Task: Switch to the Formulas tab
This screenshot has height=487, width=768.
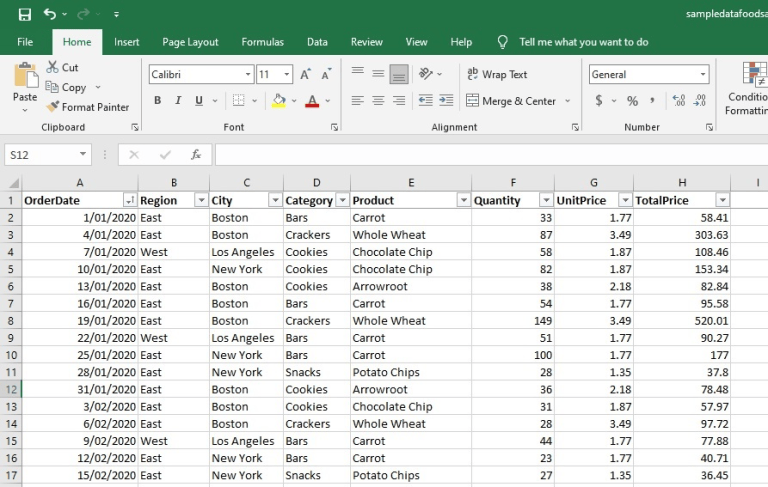Action: click(263, 42)
